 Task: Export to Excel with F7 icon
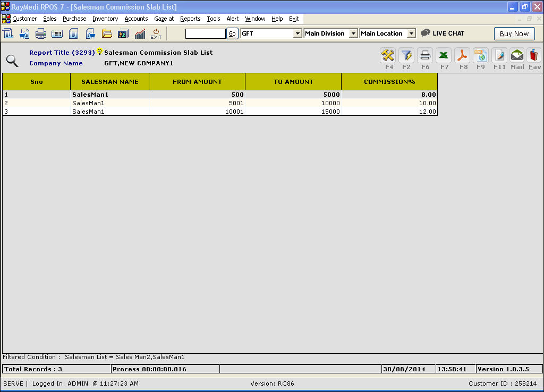[x=444, y=55]
